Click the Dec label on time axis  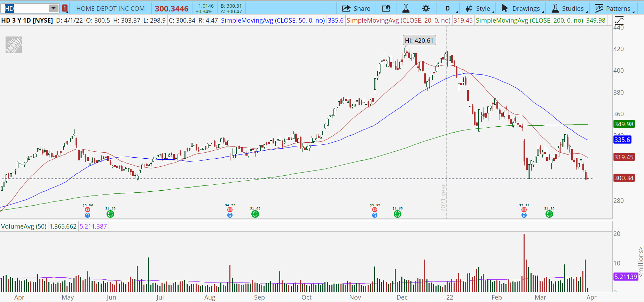[x=402, y=297]
